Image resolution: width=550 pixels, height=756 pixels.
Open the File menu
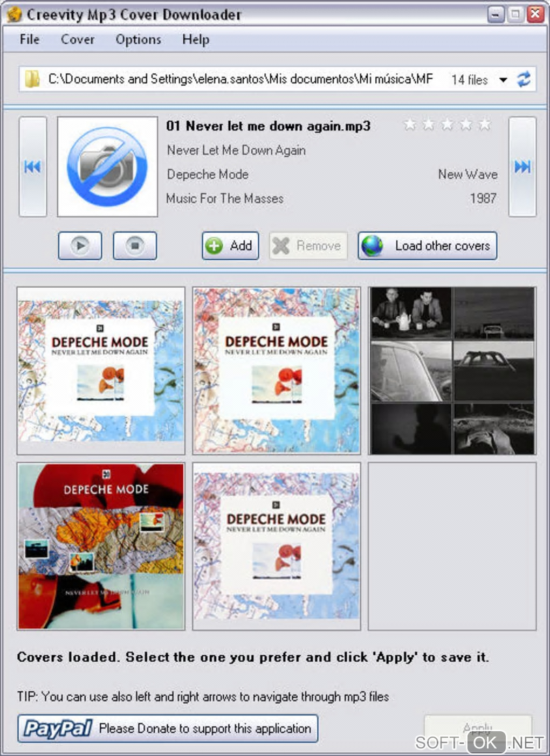[30, 39]
